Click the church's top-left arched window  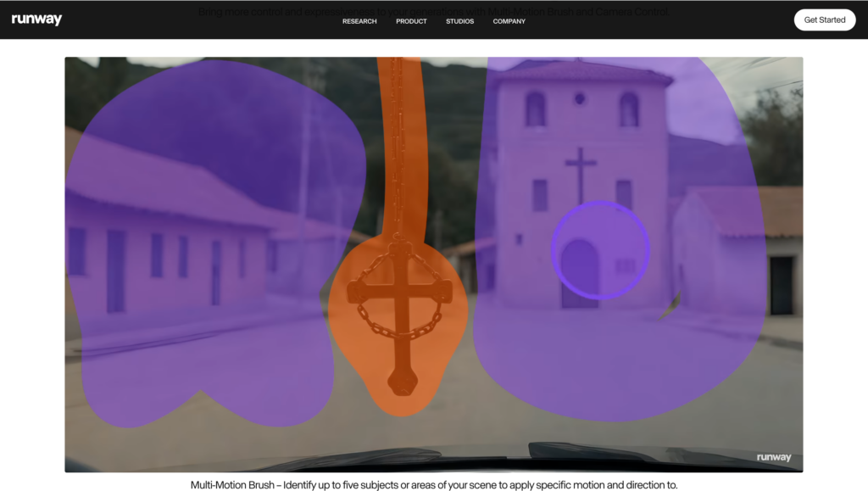point(535,109)
